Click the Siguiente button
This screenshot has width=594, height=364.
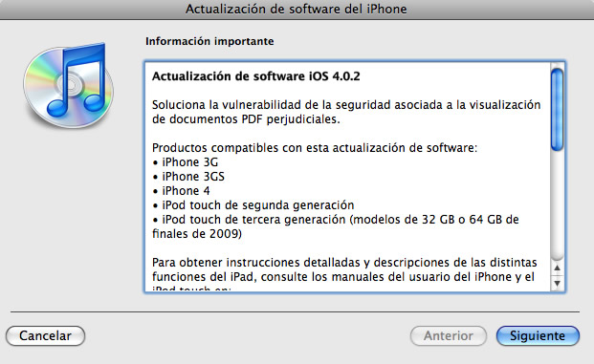(538, 335)
